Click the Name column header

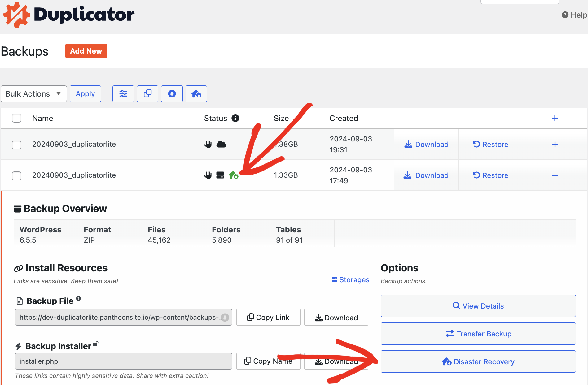(x=42, y=118)
